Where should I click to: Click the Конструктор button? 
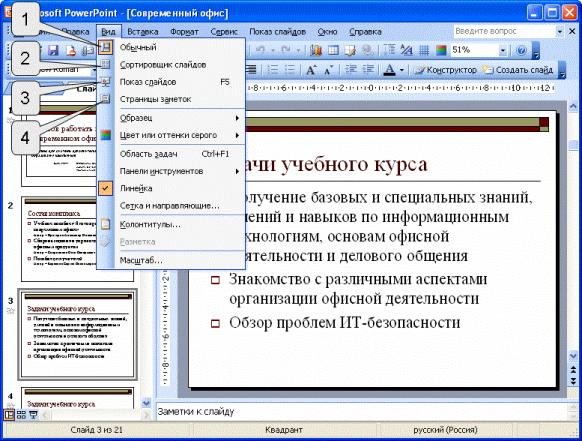coord(446,70)
